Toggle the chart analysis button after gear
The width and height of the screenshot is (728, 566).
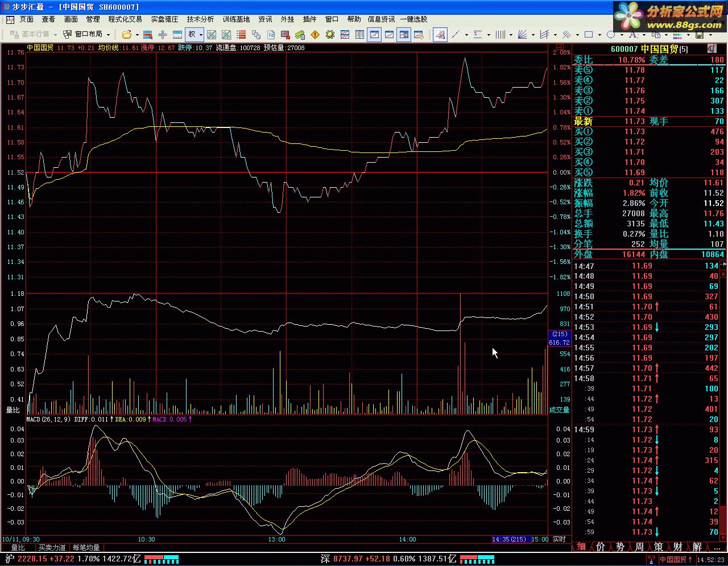[345, 35]
